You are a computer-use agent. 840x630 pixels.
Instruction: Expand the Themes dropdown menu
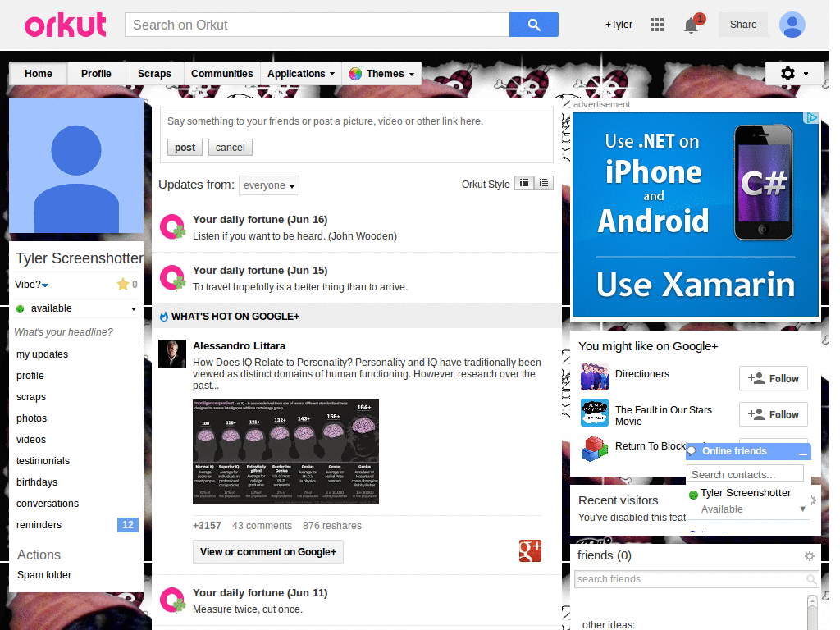(381, 73)
